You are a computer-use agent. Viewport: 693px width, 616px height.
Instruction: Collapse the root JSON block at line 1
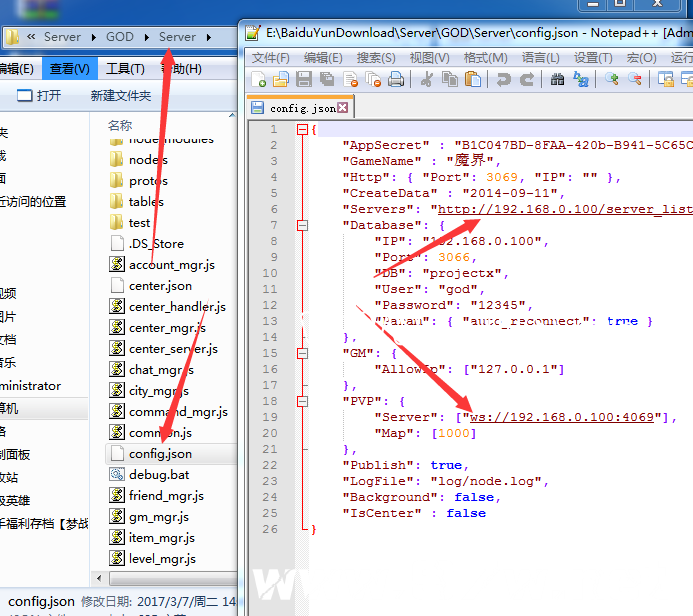[301, 129]
